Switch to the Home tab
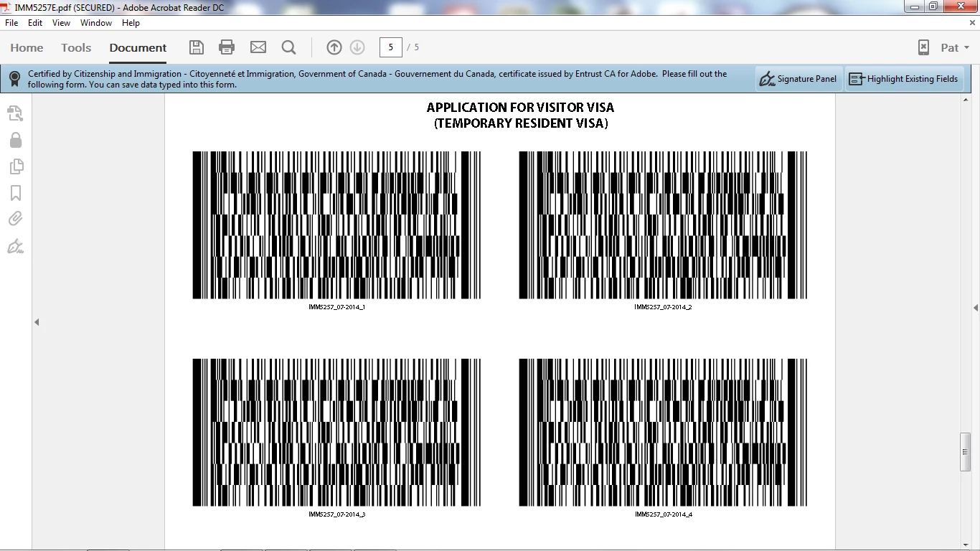The image size is (980, 551). 27,47
